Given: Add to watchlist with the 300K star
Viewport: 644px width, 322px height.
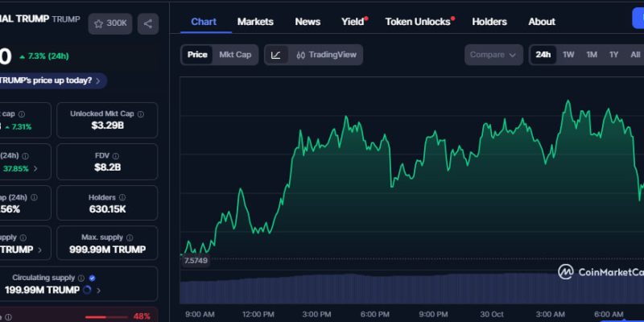Looking at the screenshot, I should tap(110, 23).
